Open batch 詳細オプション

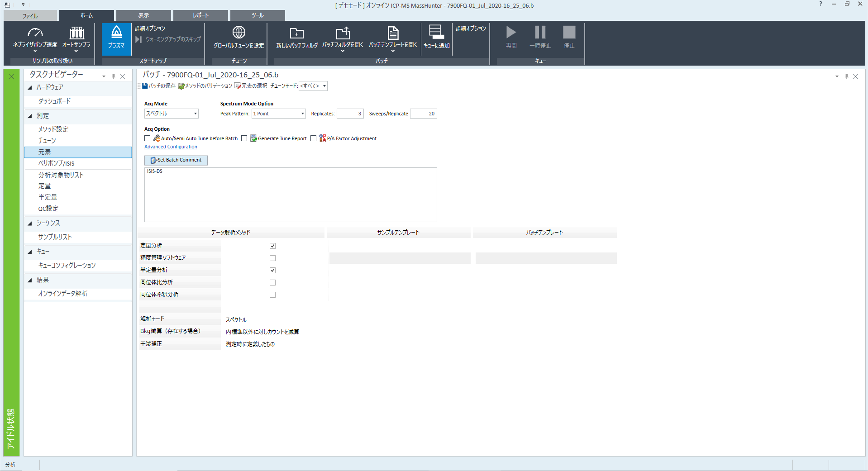(x=471, y=28)
